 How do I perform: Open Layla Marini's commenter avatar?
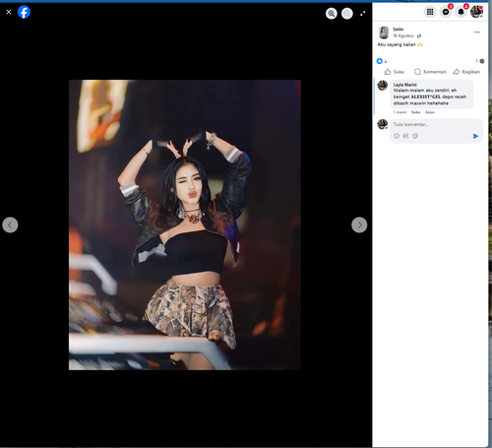(x=383, y=86)
